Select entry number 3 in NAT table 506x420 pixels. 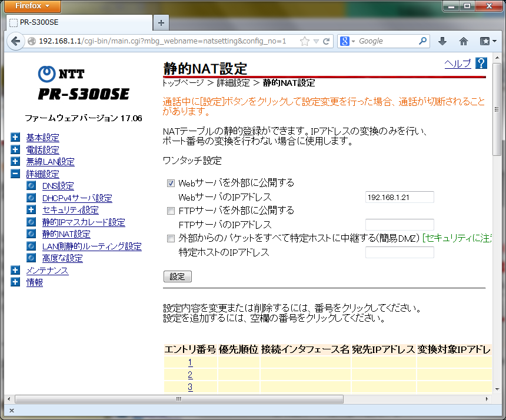(191, 387)
